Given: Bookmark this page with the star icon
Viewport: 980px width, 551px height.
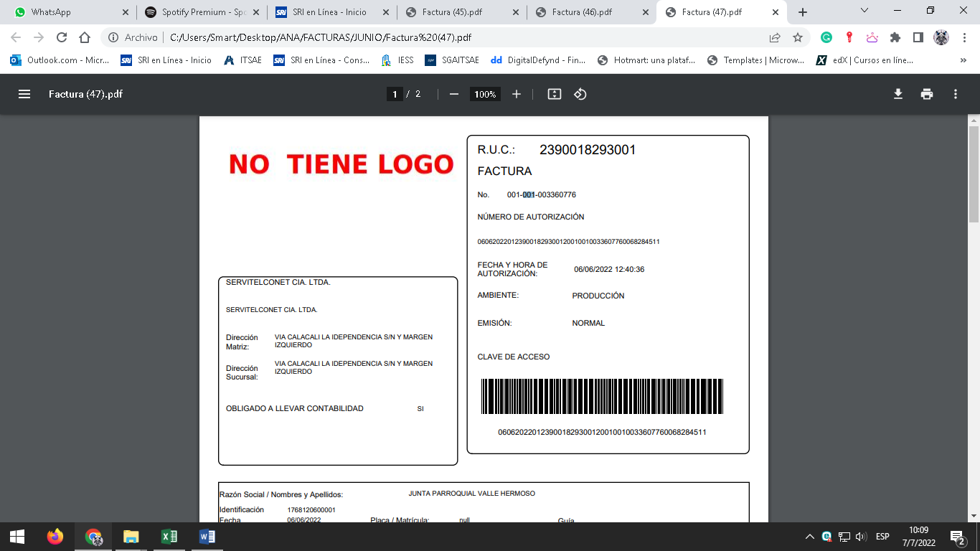Looking at the screenshot, I should 798,37.
